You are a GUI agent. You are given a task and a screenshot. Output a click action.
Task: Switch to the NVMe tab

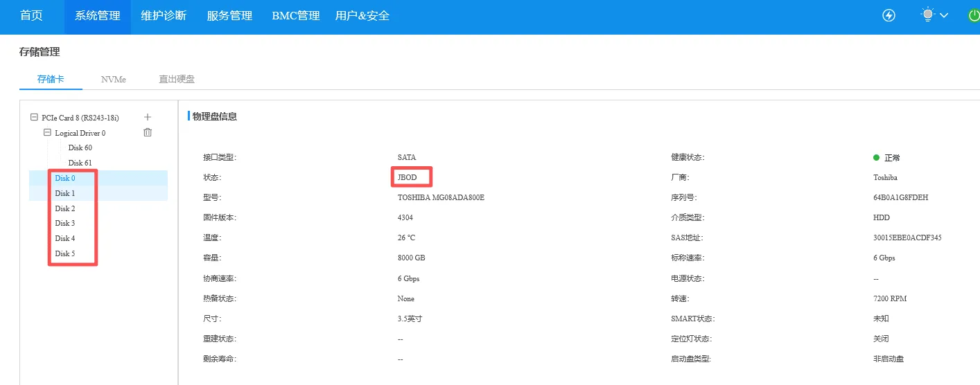[114, 79]
